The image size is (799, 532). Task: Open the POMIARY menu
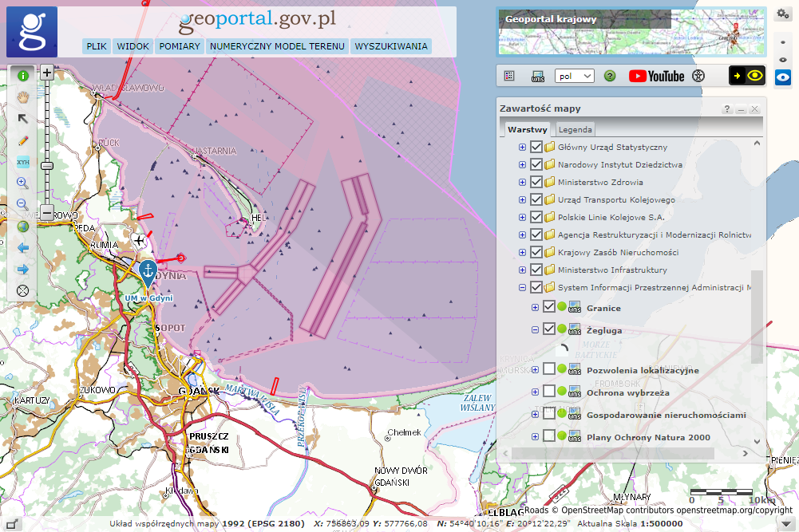tap(180, 46)
